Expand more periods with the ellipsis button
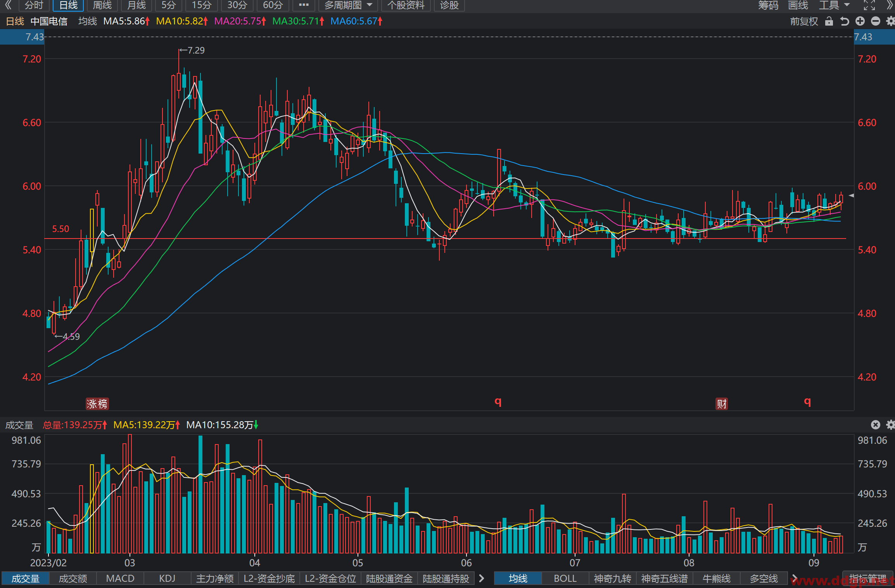This screenshot has width=895, height=588. coord(304,5)
